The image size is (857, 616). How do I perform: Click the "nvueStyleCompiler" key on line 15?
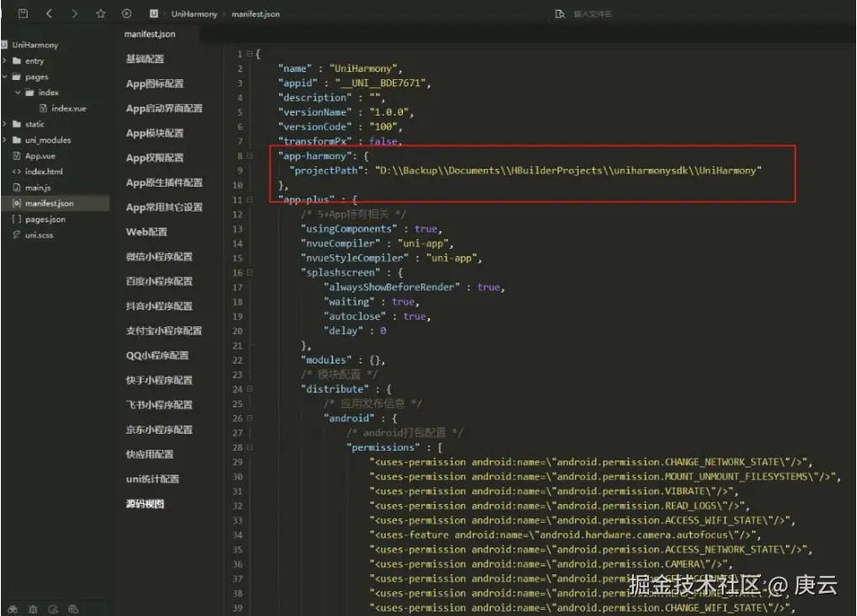pyautogui.click(x=355, y=258)
